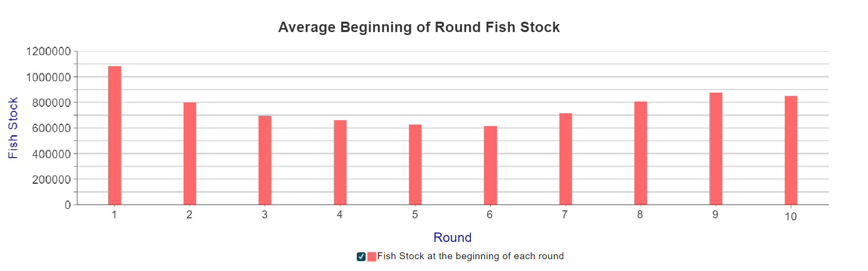Click the chart title Average Beginning of Round

pyautogui.click(x=419, y=27)
